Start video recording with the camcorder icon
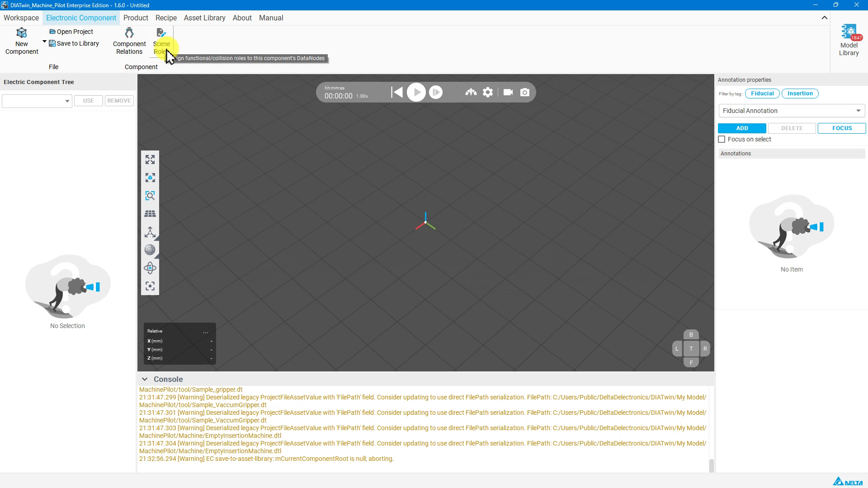The image size is (868, 488). (x=508, y=92)
